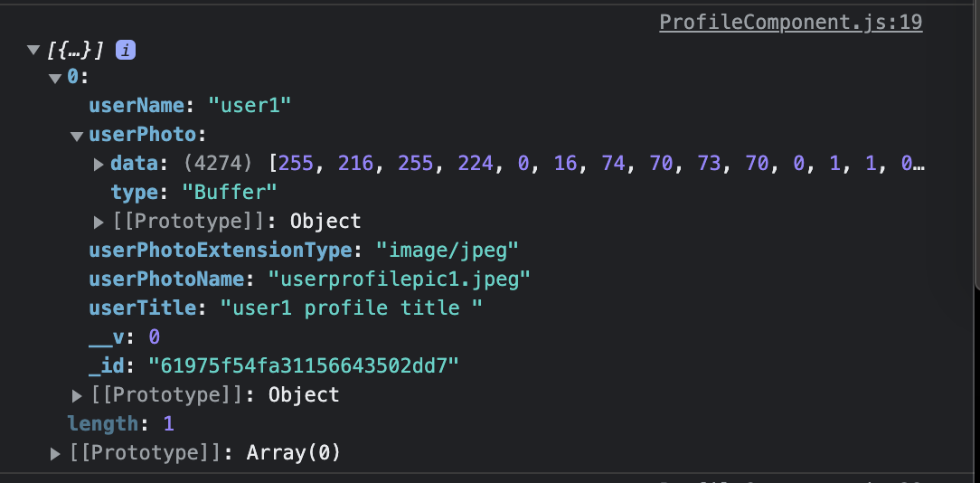This screenshot has width=980, height=483.
Task: Expand the [[Prototype]]: Array(0) arrow
Action: 56,453
